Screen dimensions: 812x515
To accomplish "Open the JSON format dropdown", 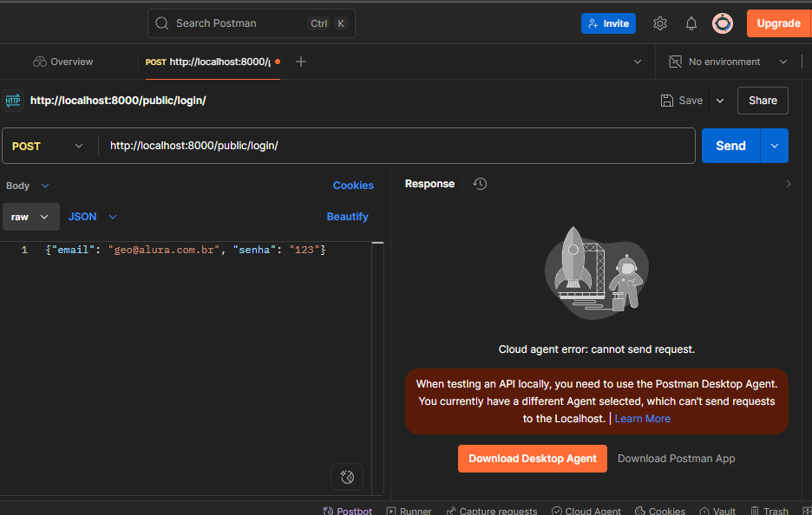I will click(93, 217).
